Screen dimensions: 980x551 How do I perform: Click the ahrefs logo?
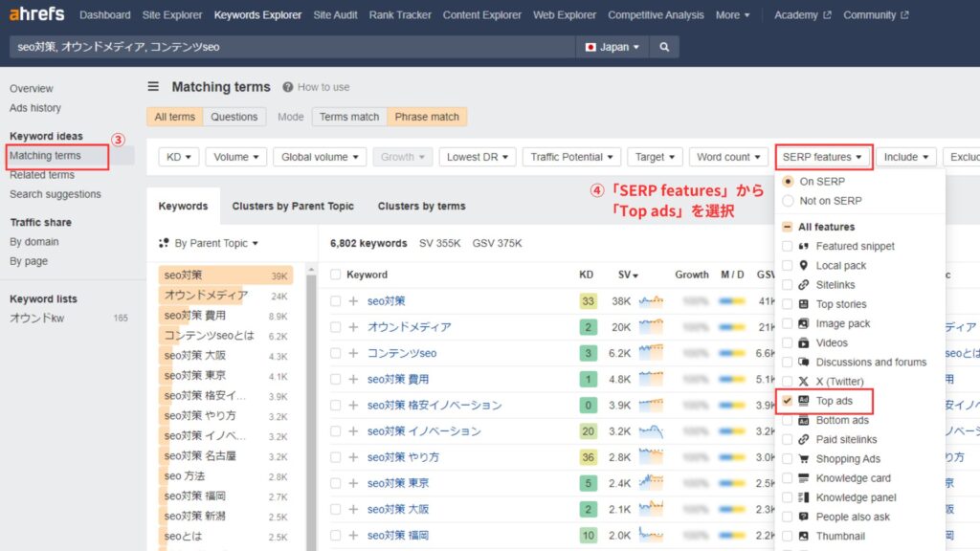click(x=37, y=13)
